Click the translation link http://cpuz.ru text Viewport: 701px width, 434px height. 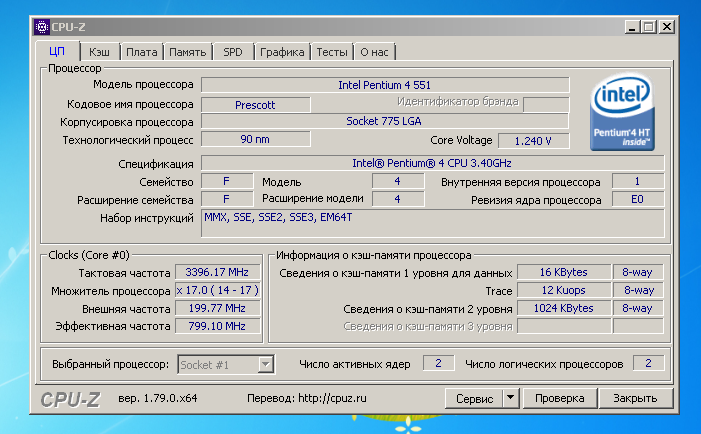click(332, 398)
